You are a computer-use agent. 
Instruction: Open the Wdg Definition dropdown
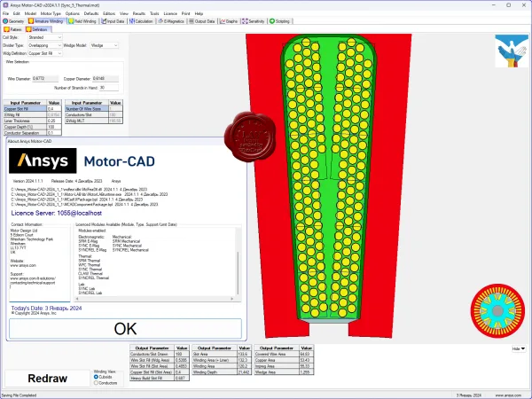pos(45,53)
